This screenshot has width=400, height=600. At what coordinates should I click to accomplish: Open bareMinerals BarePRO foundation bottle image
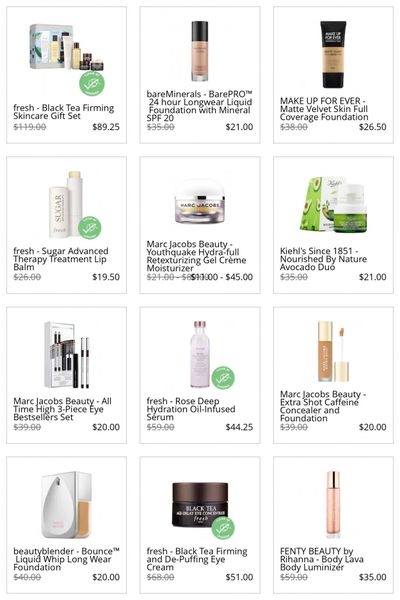point(200,51)
